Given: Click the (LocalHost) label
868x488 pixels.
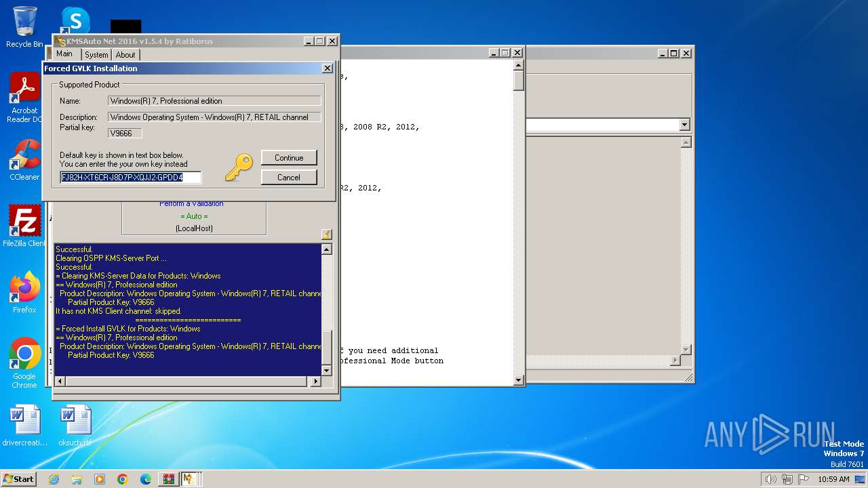Looking at the screenshot, I should [x=194, y=228].
